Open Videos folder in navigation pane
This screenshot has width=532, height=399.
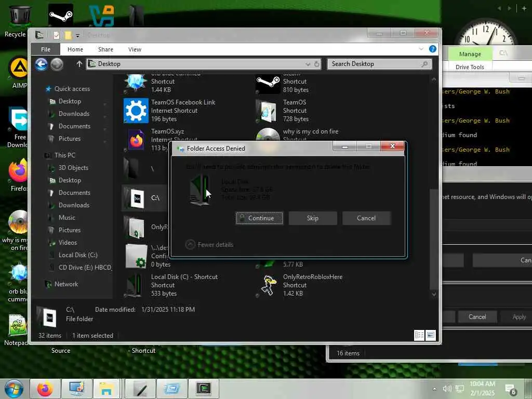click(x=68, y=243)
